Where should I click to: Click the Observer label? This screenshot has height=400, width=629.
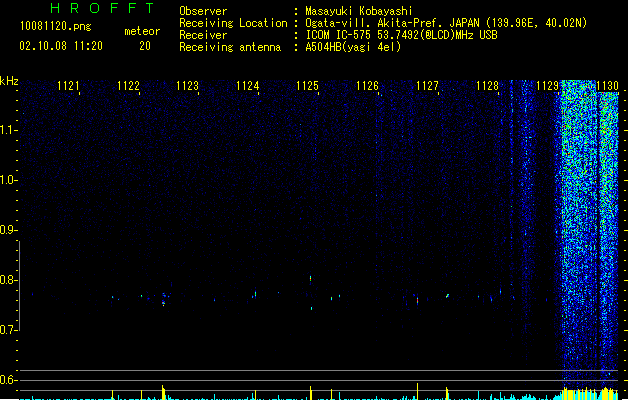click(203, 11)
